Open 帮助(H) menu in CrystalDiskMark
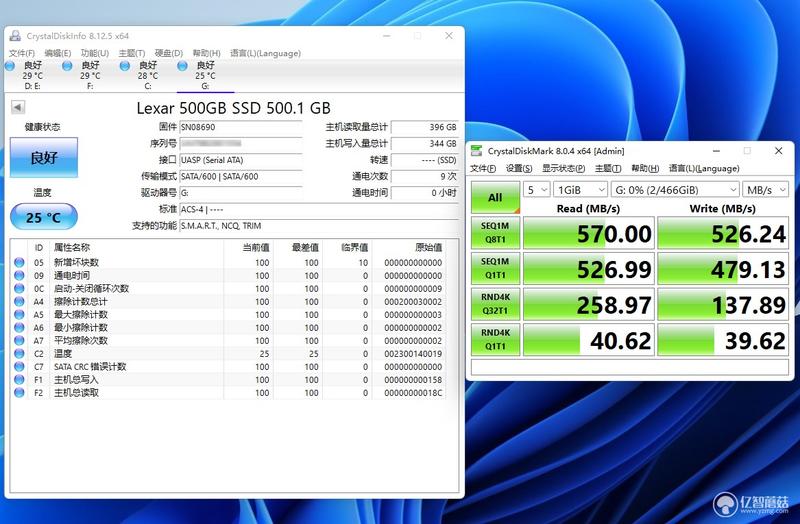Image resolution: width=800 pixels, height=524 pixels. coord(645,168)
